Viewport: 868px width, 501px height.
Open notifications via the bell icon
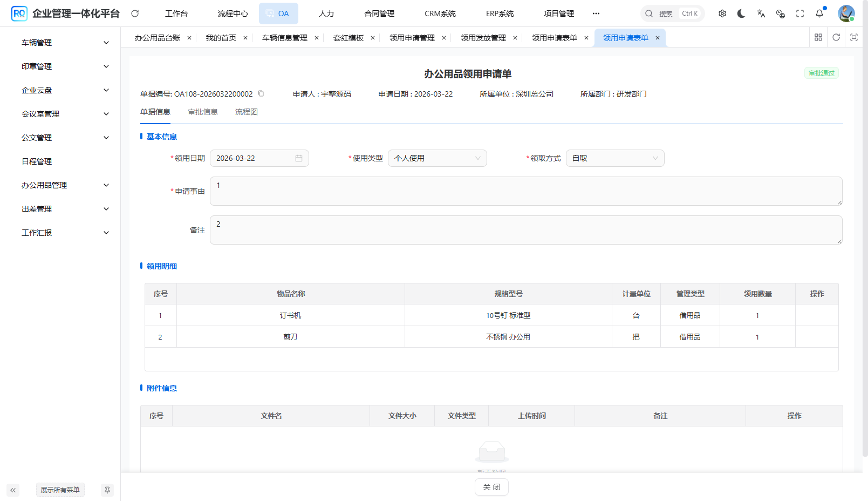(x=819, y=13)
